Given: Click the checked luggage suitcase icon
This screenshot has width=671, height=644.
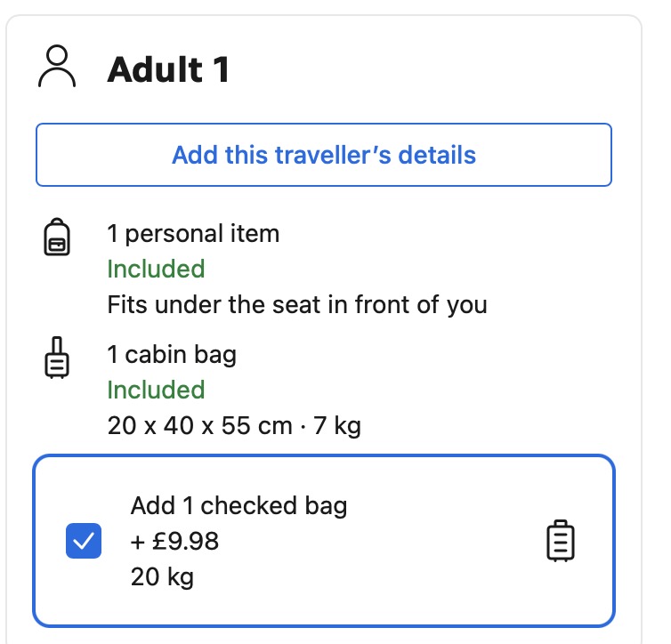Looking at the screenshot, I should (x=560, y=541).
